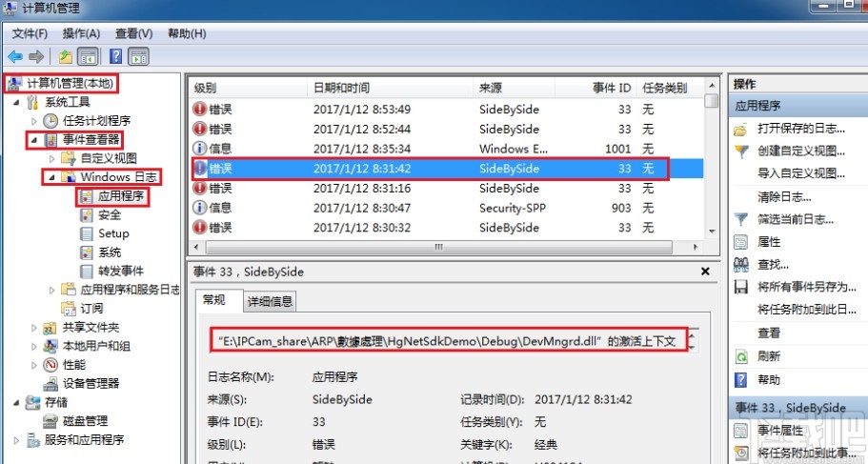Viewport: 868px width, 464px height.
Task: Toggle the show/hide action pane icon
Action: point(138,56)
